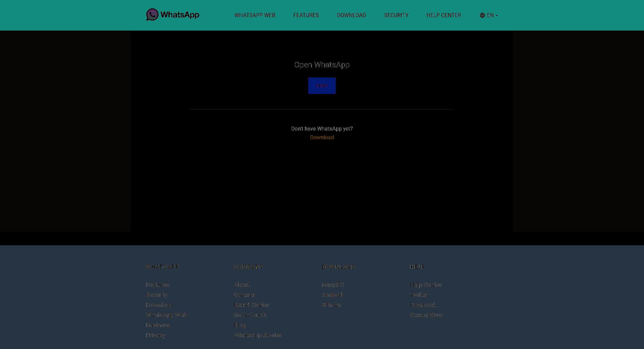
Task: Open the Privacy footer link
Action: click(x=156, y=335)
